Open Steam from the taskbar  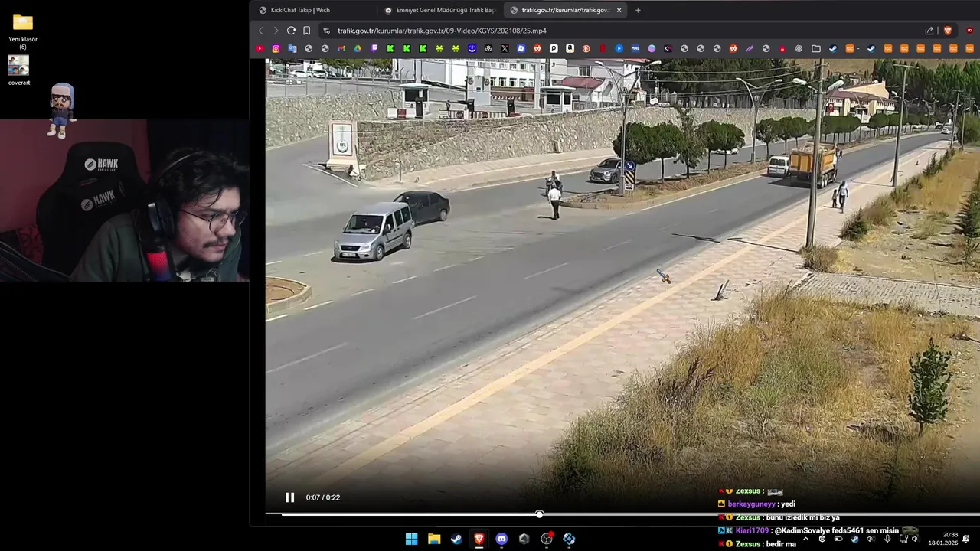point(456,539)
